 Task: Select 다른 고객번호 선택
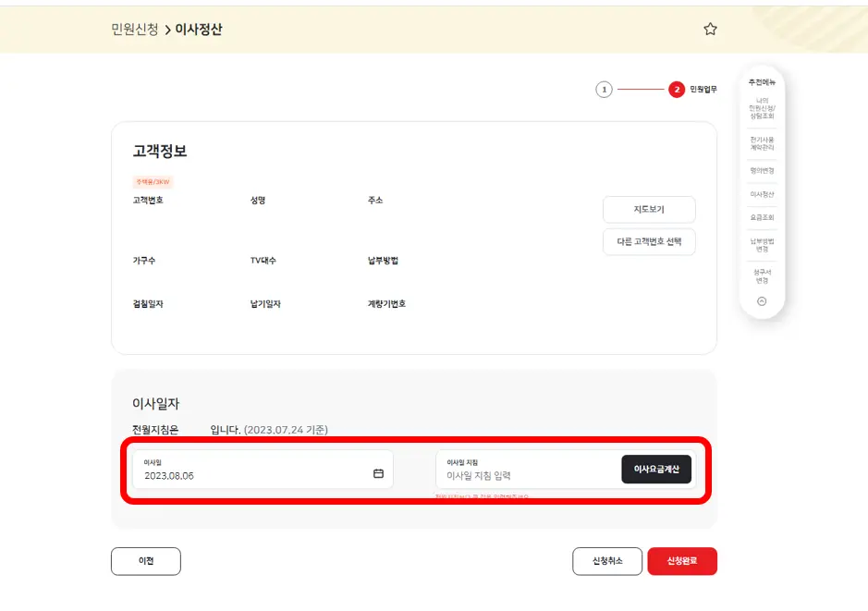point(649,241)
